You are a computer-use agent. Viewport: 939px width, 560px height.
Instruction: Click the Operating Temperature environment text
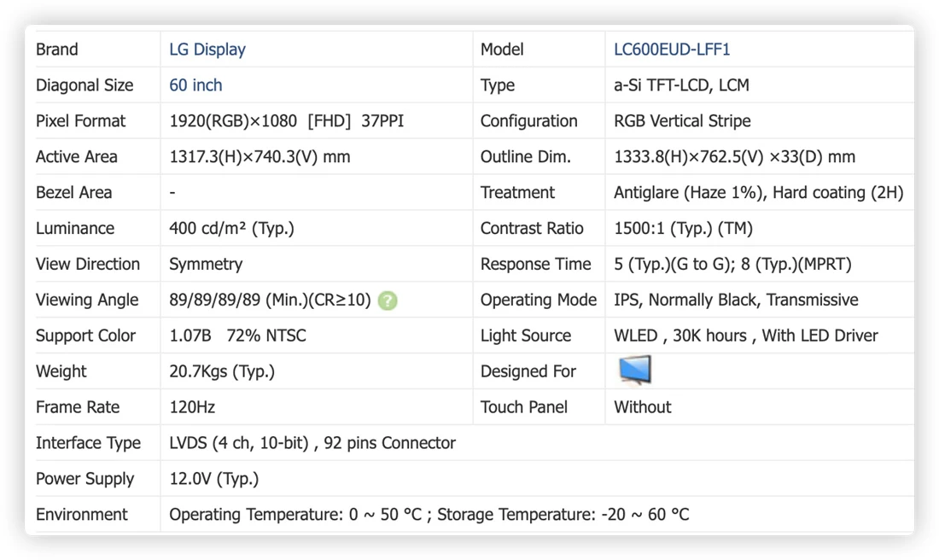click(429, 515)
